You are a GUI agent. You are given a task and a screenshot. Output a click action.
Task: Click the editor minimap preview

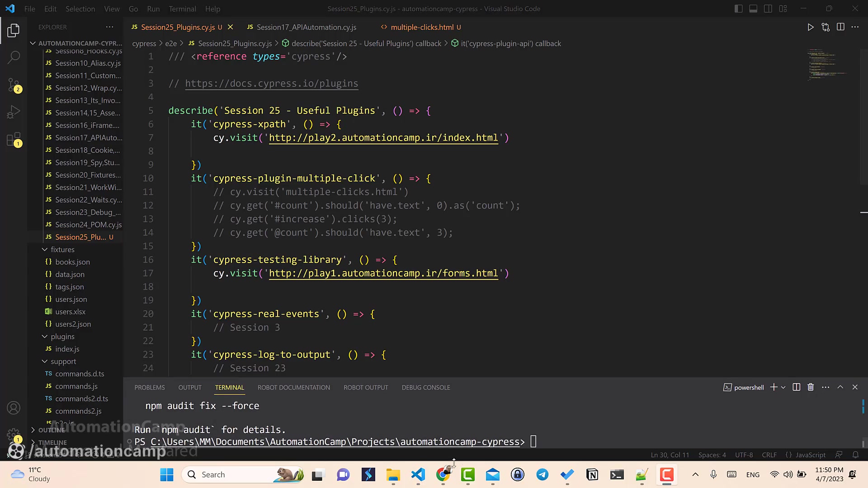point(827,64)
